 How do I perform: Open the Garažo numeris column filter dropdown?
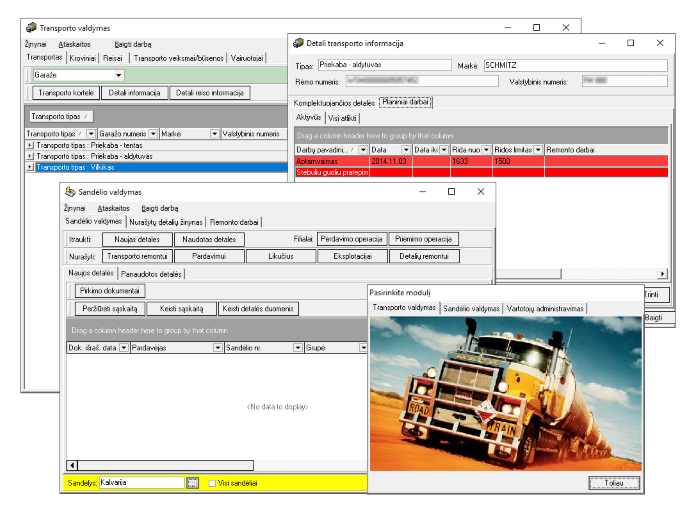(153, 134)
